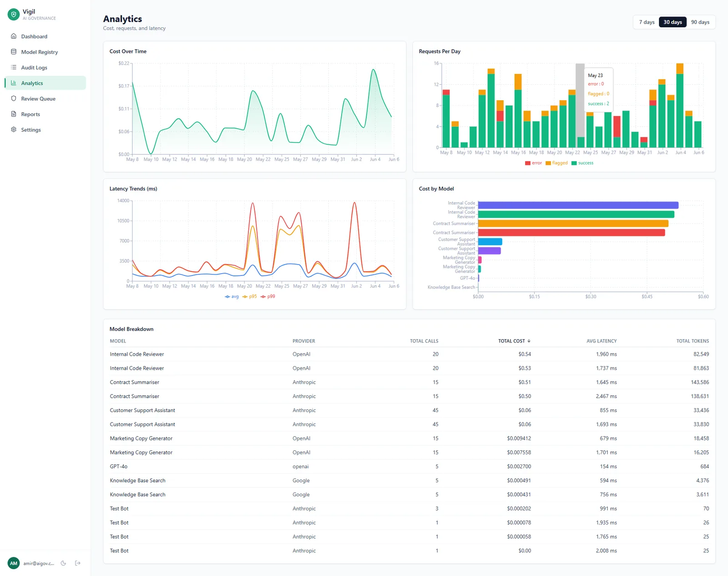Click the green success legend swatch
The height and width of the screenshot is (576, 728).
click(x=574, y=163)
